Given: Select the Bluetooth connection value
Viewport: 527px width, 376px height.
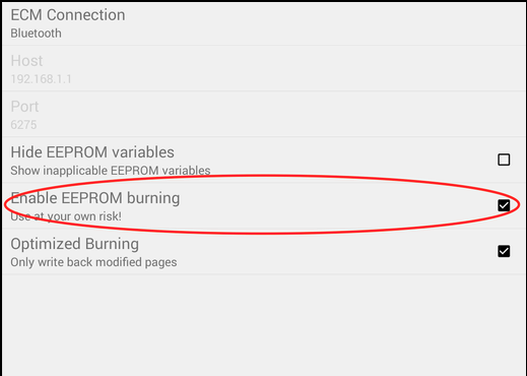Looking at the screenshot, I should (36, 33).
